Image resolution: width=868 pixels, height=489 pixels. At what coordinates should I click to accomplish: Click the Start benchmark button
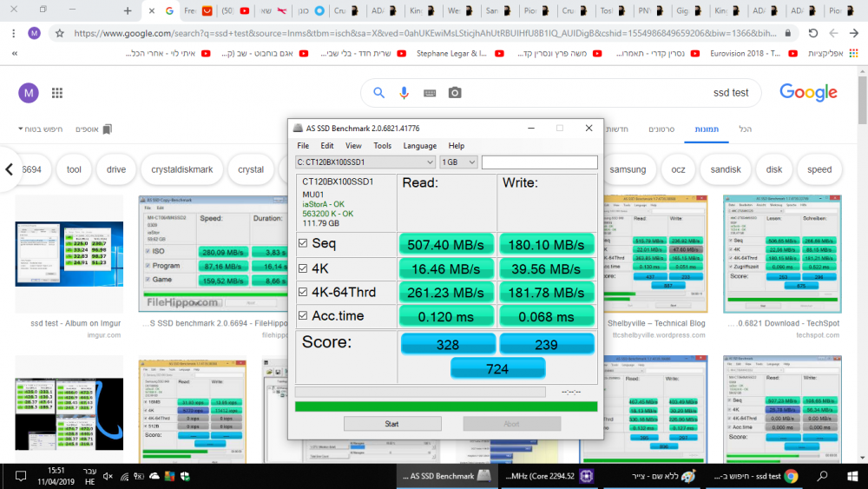coord(392,424)
